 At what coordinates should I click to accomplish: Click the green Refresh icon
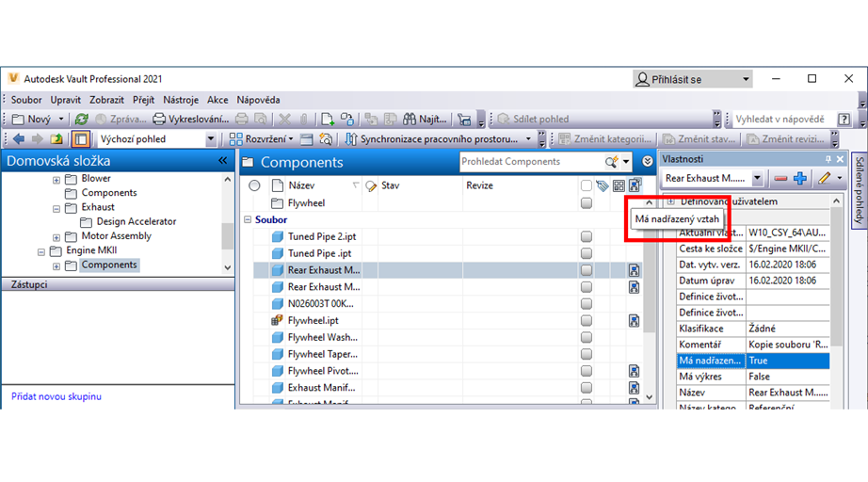(81, 119)
